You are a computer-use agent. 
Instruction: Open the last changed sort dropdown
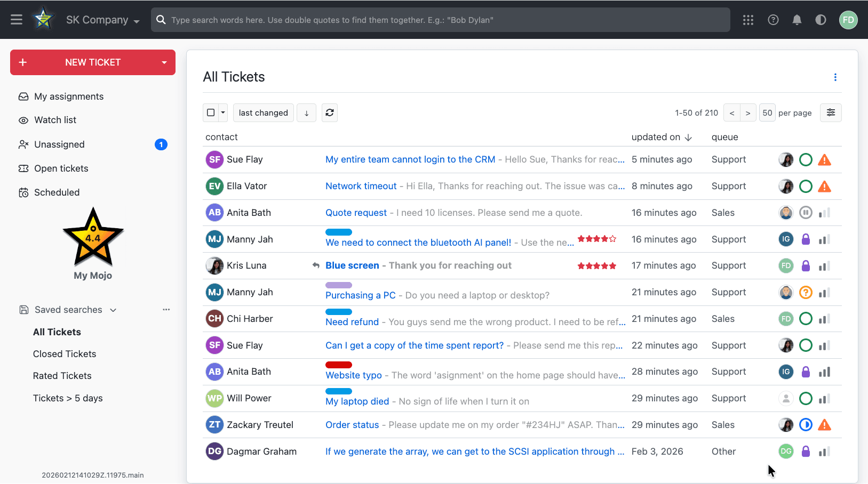(263, 112)
